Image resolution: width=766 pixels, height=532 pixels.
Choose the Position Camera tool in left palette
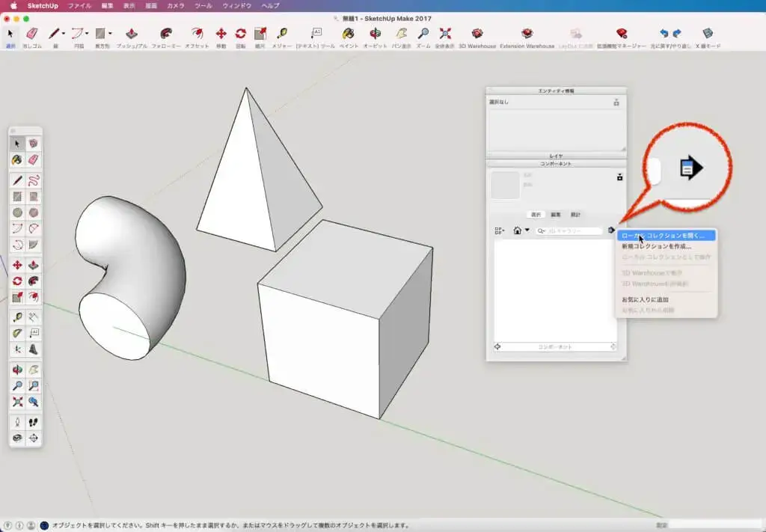pyautogui.click(x=17, y=423)
